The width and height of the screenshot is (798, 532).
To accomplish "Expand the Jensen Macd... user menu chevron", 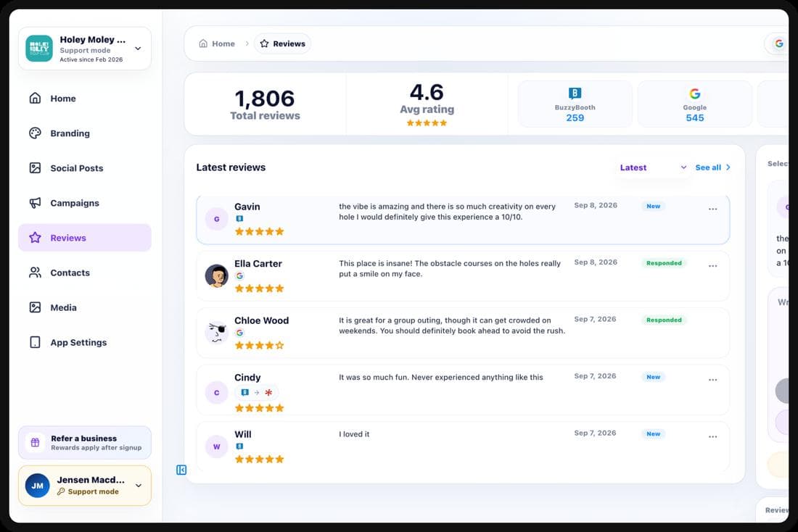I will click(139, 486).
